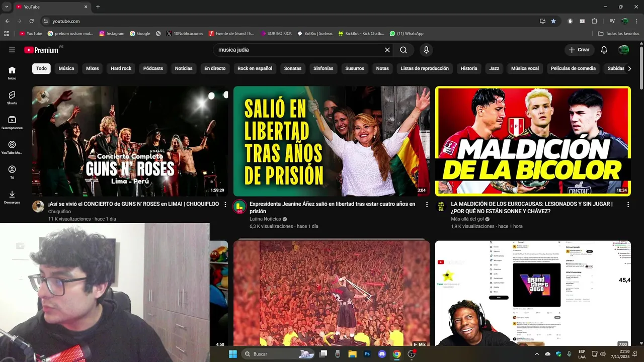Play the Grand Theft Auto VI thumbnail
Viewport: 644px width, 362px height.
coord(533,294)
